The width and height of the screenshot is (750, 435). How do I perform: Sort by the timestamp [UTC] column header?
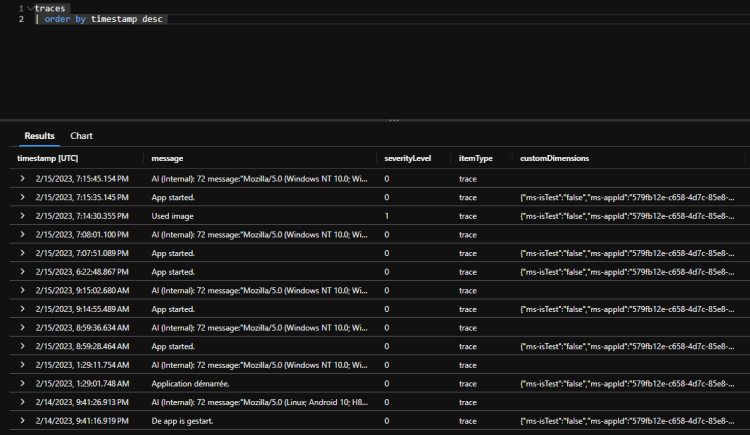point(48,158)
